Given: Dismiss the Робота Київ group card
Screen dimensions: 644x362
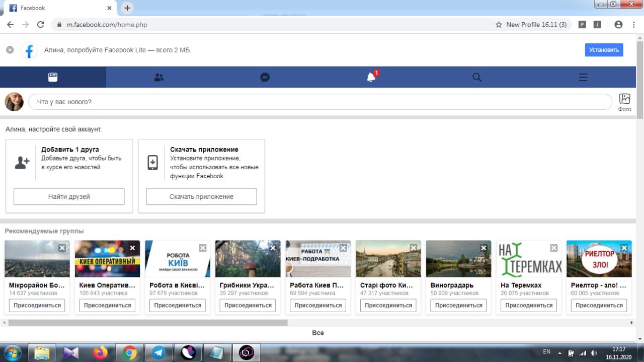Looking at the screenshot, I should pos(202,248).
